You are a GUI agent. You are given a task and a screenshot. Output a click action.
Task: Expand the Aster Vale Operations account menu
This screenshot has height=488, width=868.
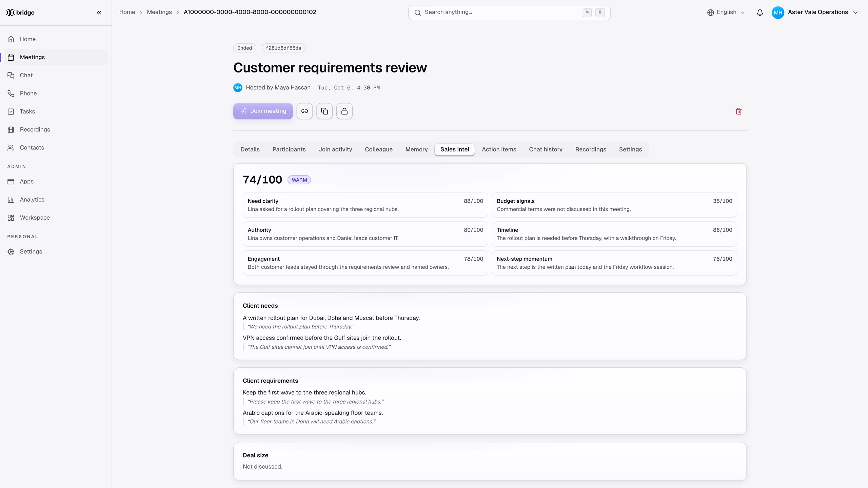(x=815, y=13)
